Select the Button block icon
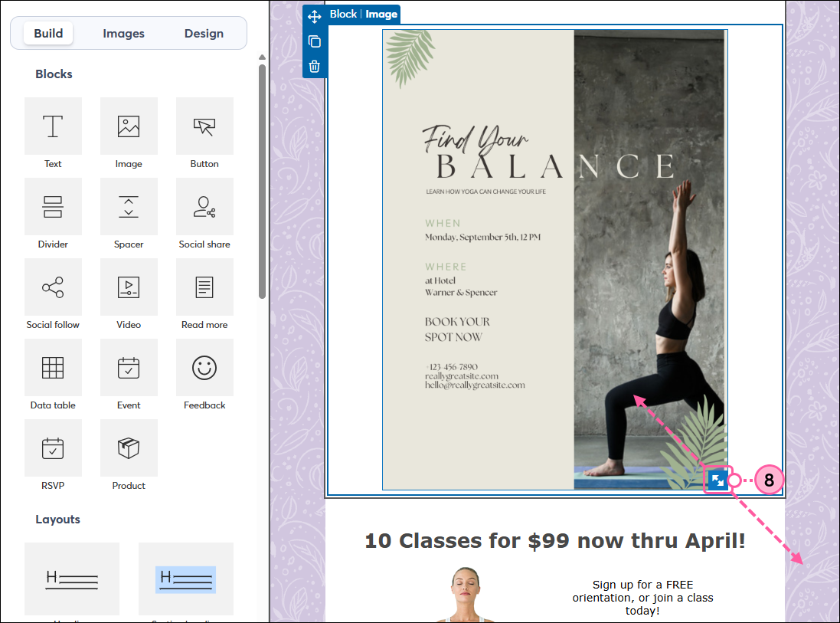The width and height of the screenshot is (840, 623). click(204, 126)
